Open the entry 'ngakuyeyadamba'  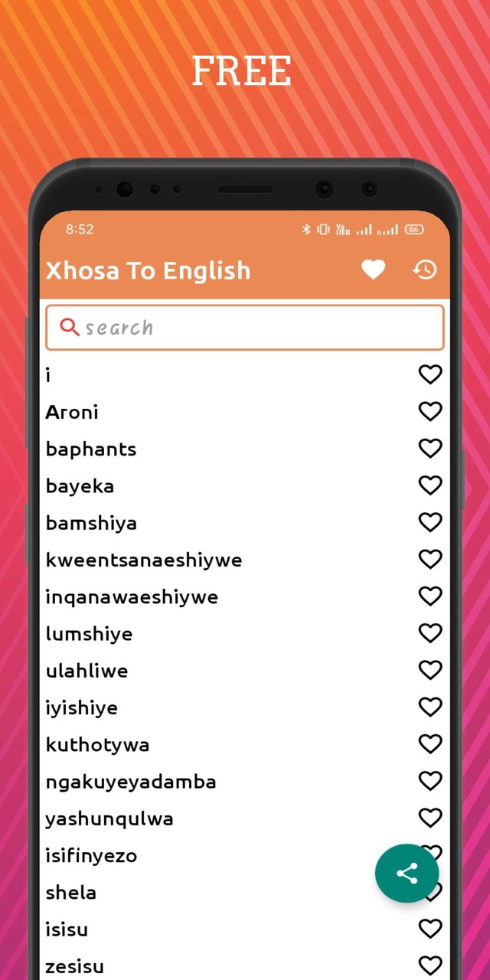132,781
